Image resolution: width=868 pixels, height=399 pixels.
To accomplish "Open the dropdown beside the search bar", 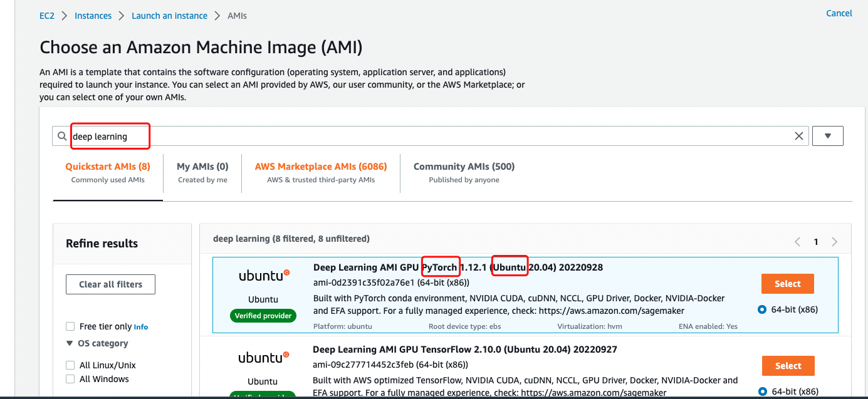I will click(828, 136).
